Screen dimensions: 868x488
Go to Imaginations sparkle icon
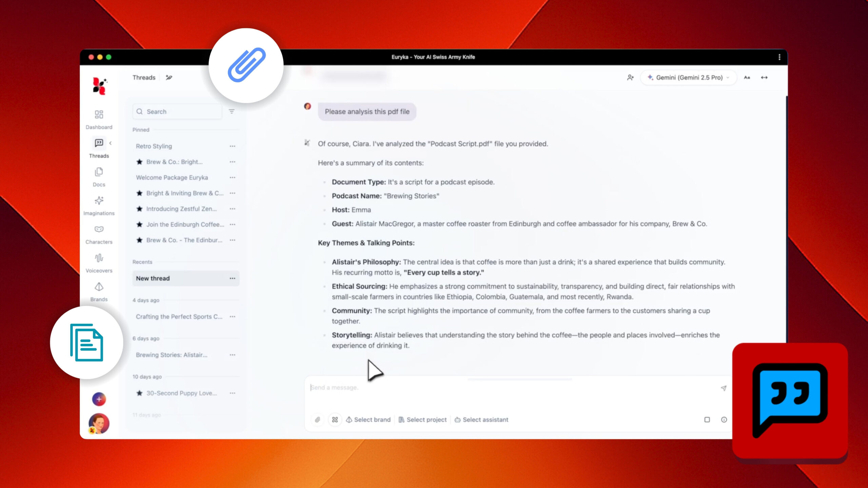click(99, 201)
